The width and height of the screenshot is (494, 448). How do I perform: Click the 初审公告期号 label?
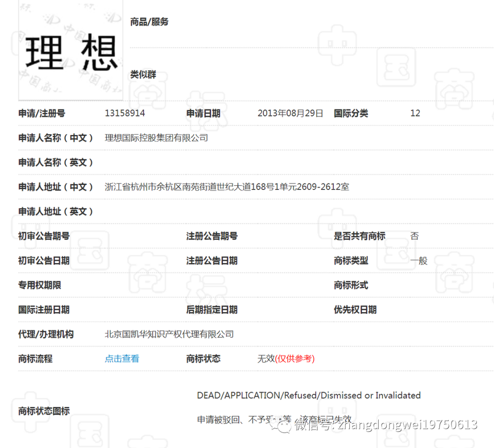pyautogui.click(x=44, y=236)
